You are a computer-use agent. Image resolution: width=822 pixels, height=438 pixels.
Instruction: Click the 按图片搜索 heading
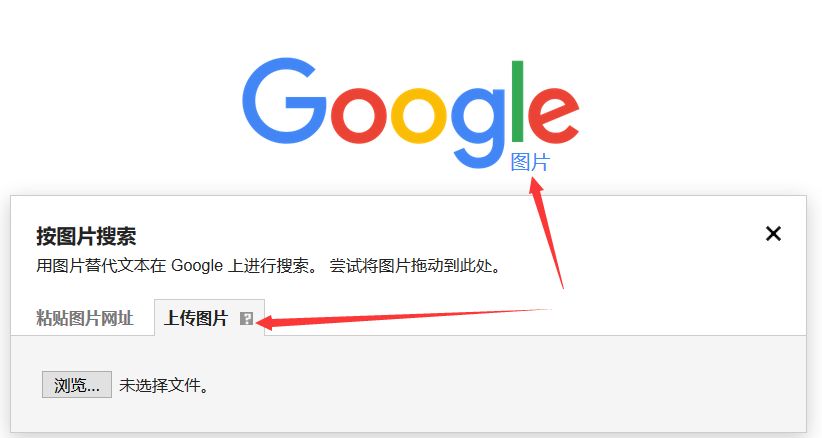click(x=86, y=236)
